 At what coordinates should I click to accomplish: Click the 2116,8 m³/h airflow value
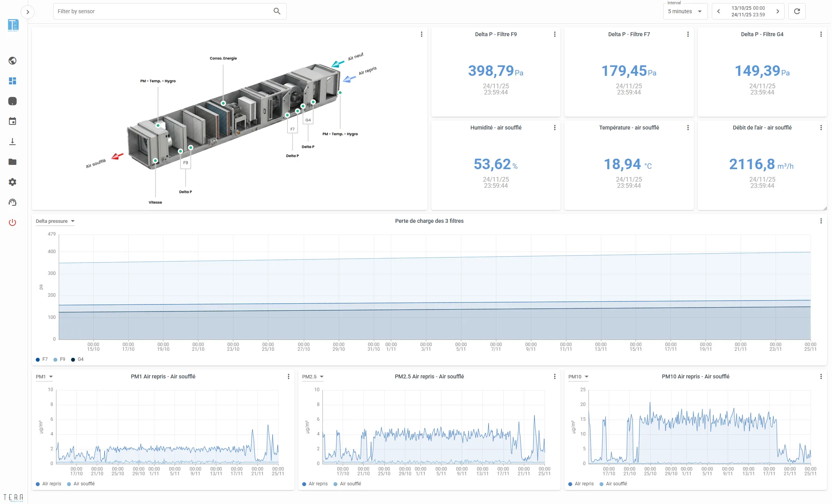coord(761,164)
